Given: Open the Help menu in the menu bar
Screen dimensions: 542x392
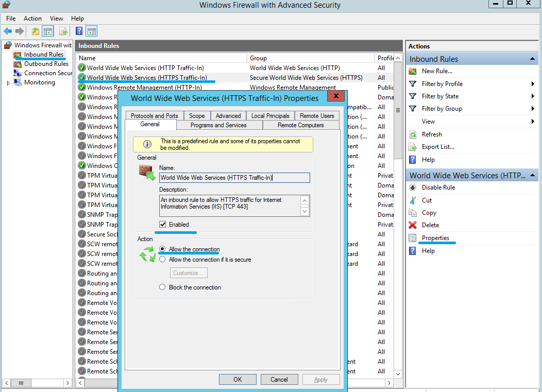Looking at the screenshot, I should tap(77, 19).
